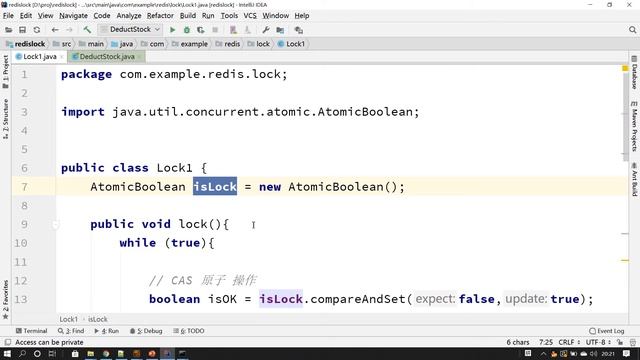This screenshot has width=640, height=360.
Task: Open the 1: Project side panel
Action: (x=5, y=72)
